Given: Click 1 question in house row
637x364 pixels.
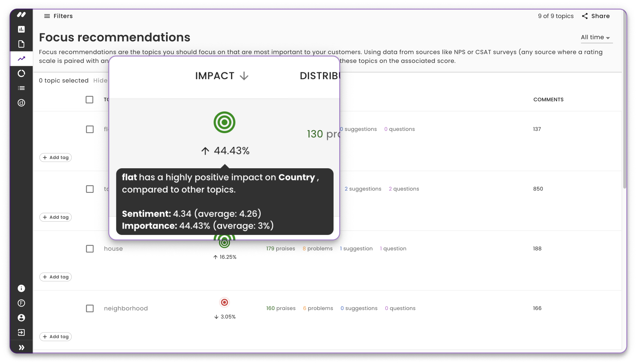Looking at the screenshot, I should click(x=393, y=249).
